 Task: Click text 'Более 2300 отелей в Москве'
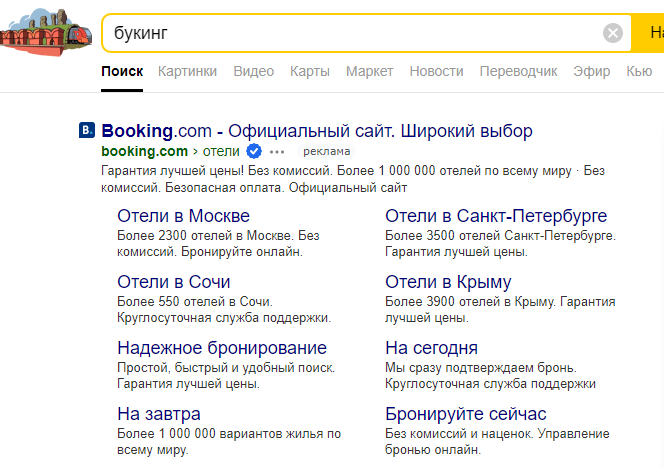[205, 235]
